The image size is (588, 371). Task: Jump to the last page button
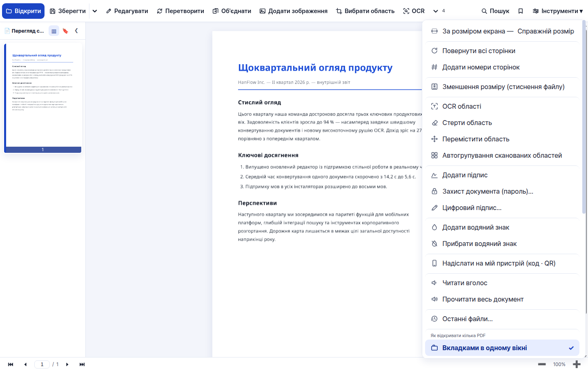[x=82, y=364]
